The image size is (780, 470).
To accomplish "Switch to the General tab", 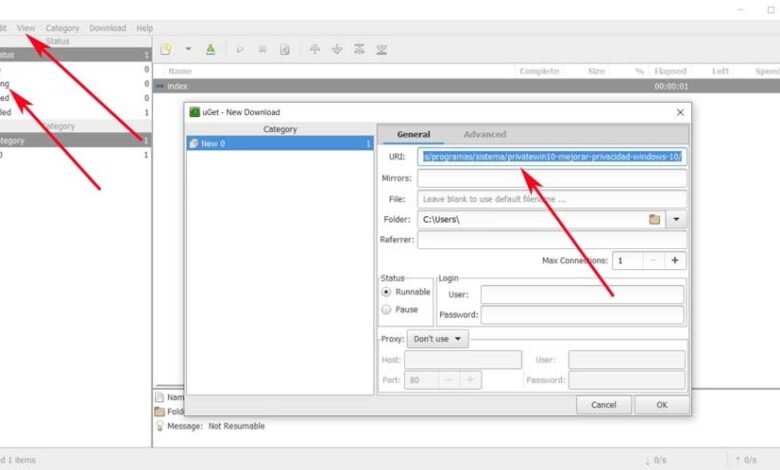I will pyautogui.click(x=413, y=134).
